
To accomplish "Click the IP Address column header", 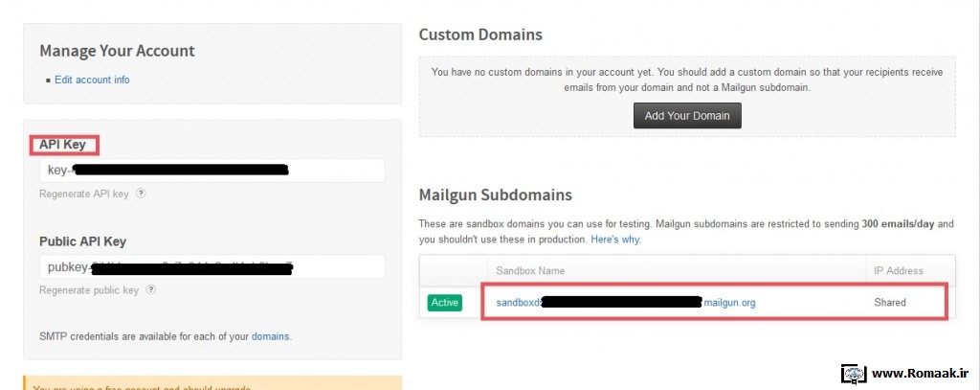I will pos(898,270).
